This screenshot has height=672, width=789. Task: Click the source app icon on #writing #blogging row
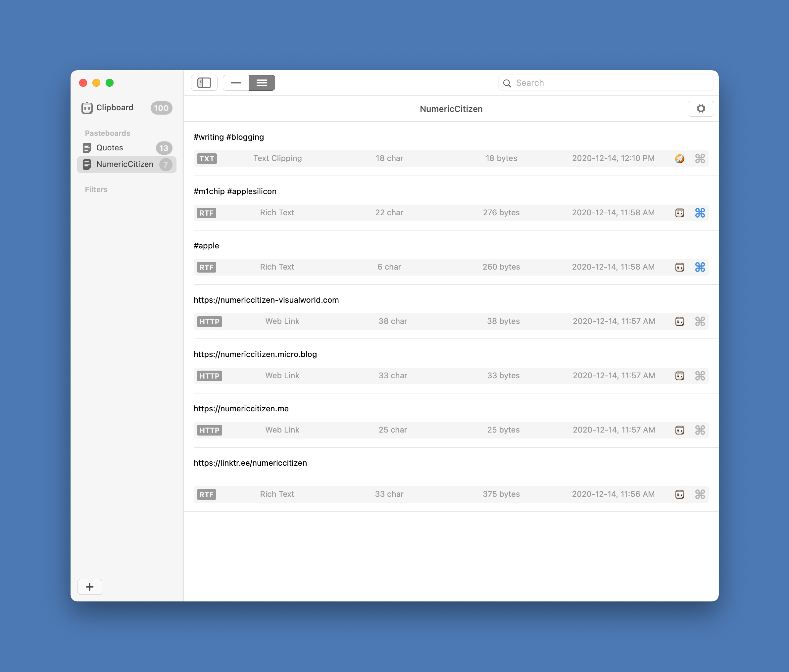click(679, 158)
